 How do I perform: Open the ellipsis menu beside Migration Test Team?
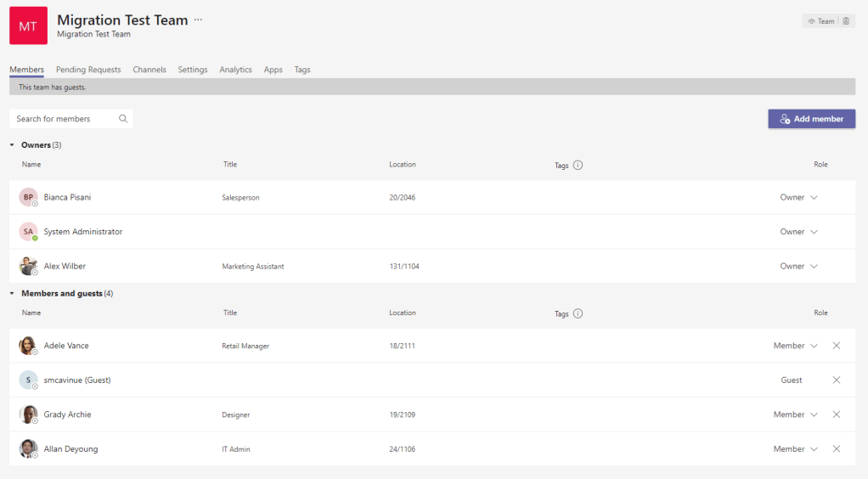click(x=199, y=20)
